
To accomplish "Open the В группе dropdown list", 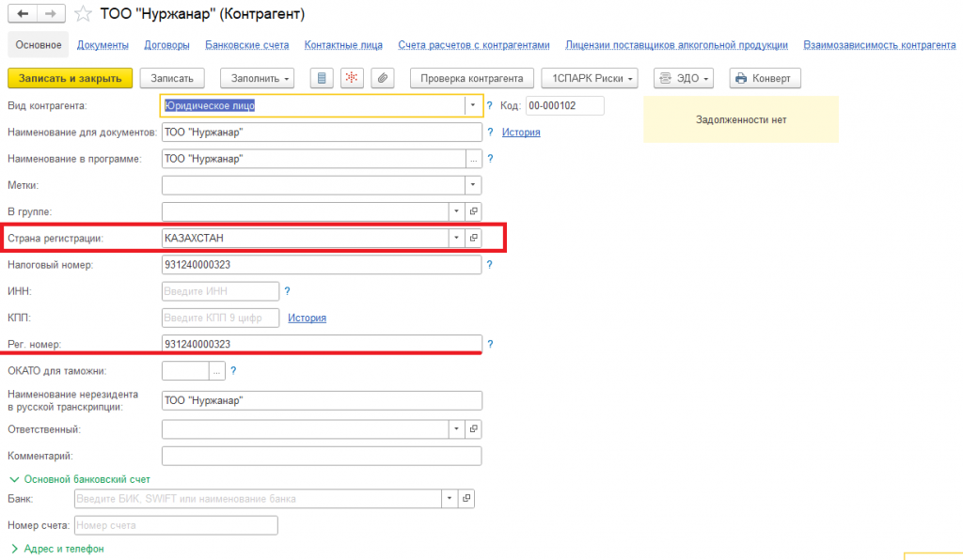I will 456,211.
